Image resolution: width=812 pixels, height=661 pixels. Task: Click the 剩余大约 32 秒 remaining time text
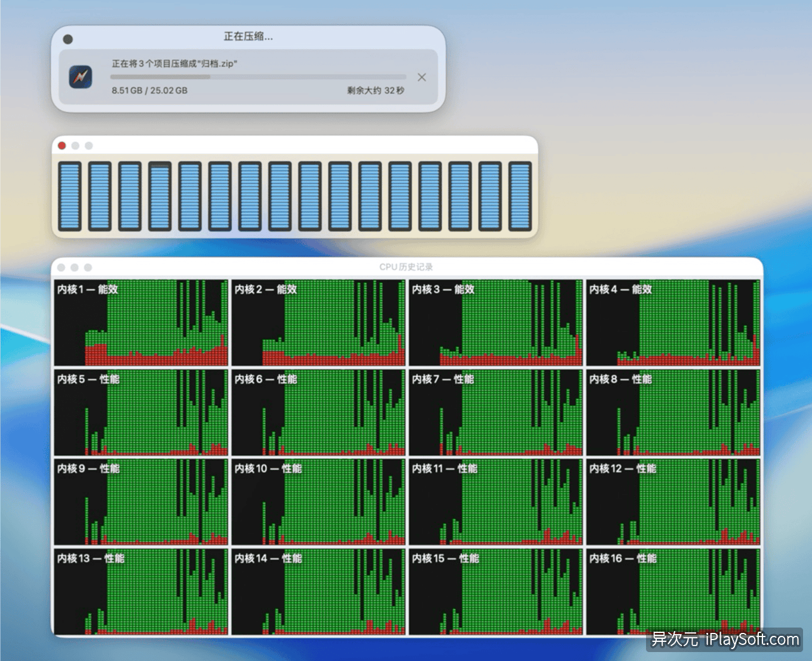[376, 91]
